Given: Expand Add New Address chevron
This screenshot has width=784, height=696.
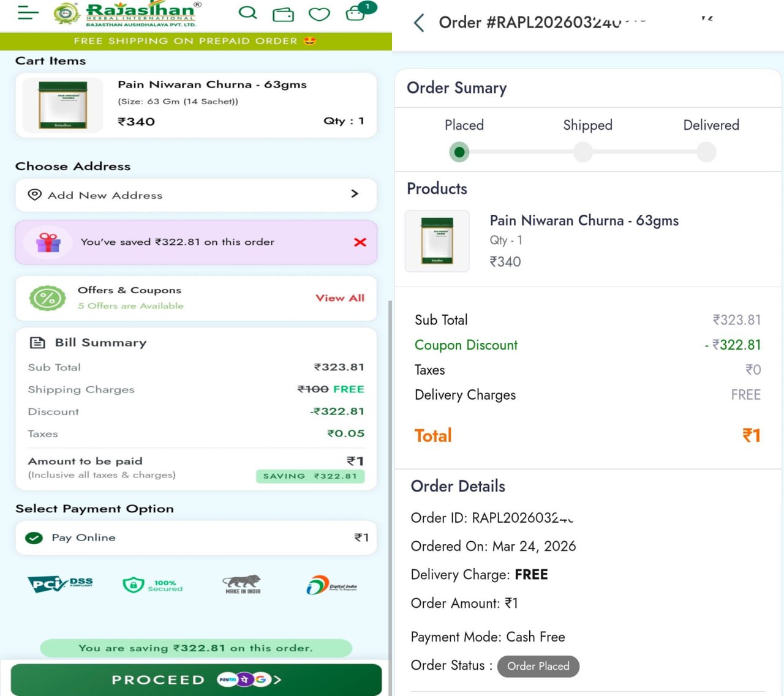Looking at the screenshot, I should (355, 194).
